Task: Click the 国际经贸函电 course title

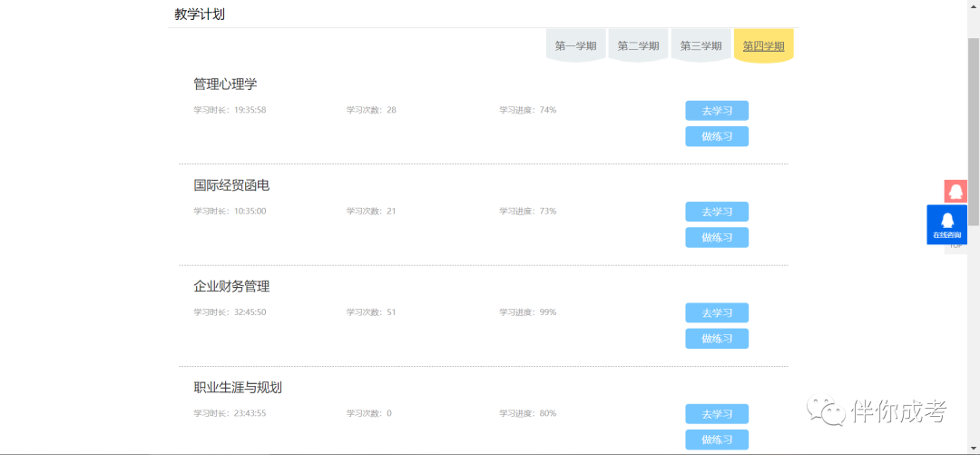Action: coord(231,185)
